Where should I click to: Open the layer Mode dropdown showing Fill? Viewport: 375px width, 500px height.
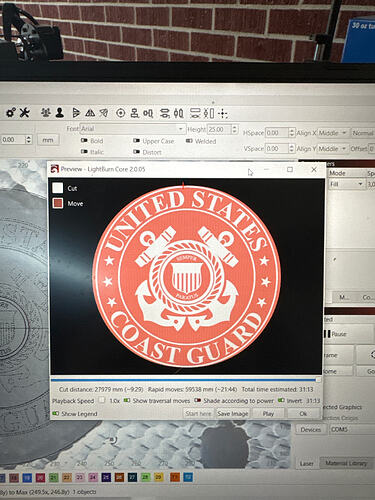coord(346,184)
